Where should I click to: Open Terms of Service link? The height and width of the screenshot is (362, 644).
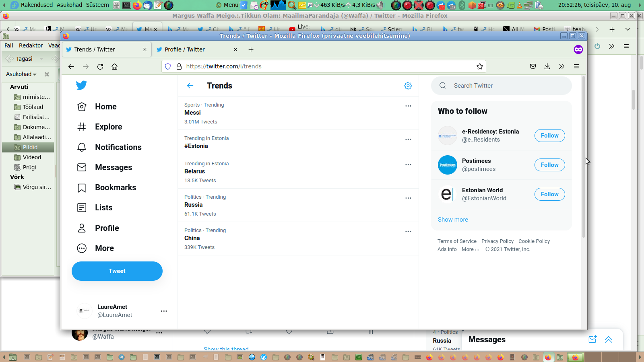457,241
